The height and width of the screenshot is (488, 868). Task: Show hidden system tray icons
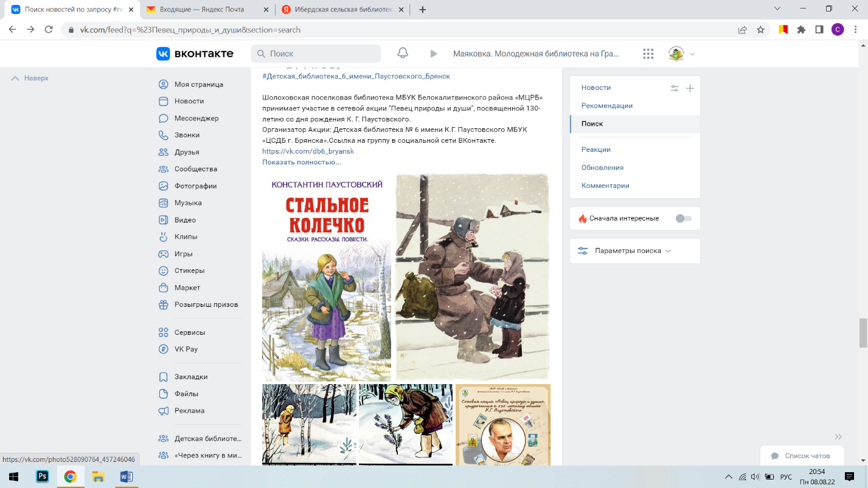(x=729, y=477)
